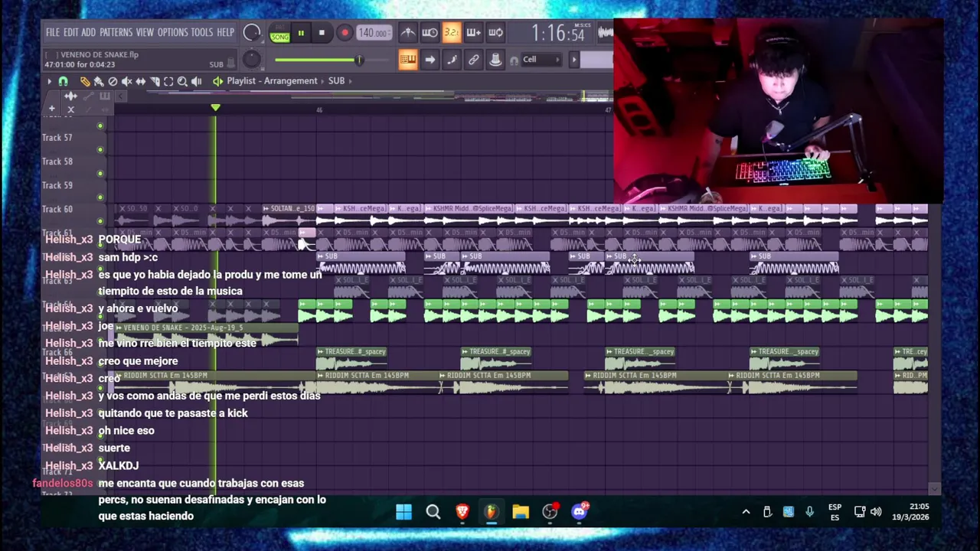Open the FILE menu
Viewport: 980px width, 551px height.
(52, 33)
